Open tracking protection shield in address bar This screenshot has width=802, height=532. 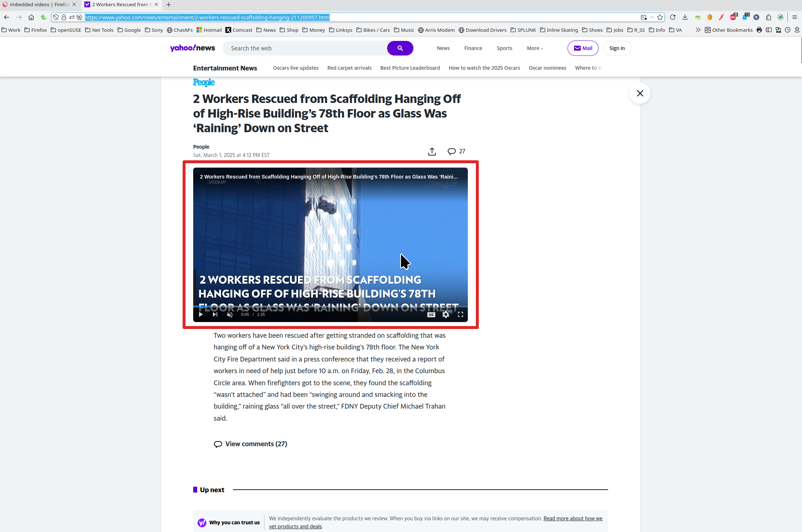[x=56, y=17]
